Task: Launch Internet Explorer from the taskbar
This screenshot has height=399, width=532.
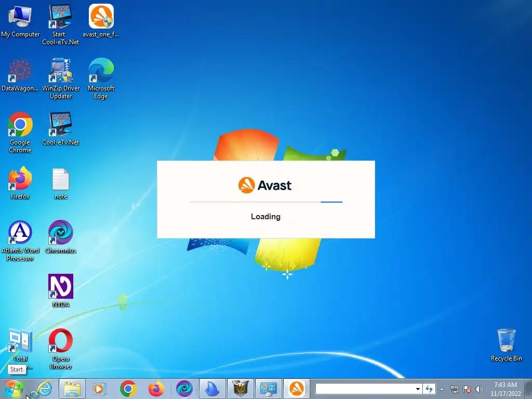Action: (44, 389)
